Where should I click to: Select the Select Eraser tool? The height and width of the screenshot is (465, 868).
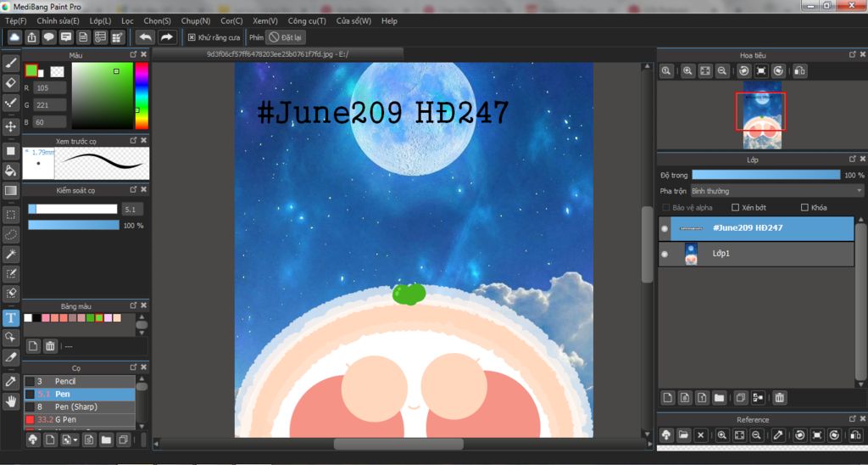coord(11,293)
